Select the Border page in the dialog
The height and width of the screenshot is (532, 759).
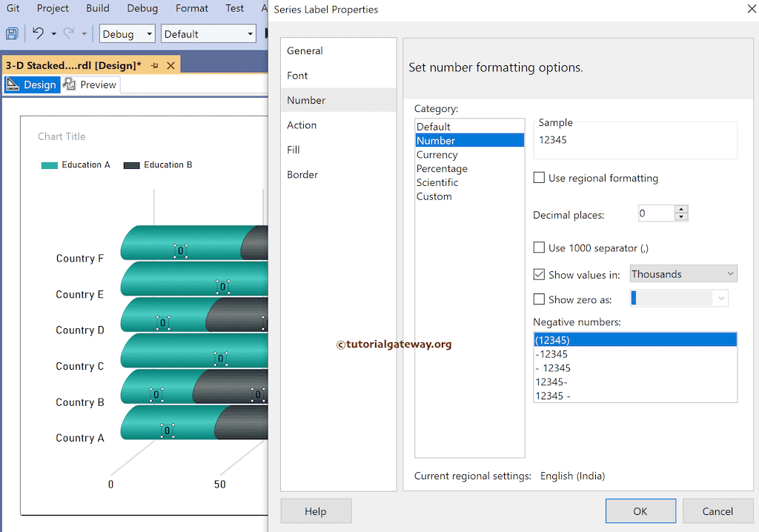(338, 174)
